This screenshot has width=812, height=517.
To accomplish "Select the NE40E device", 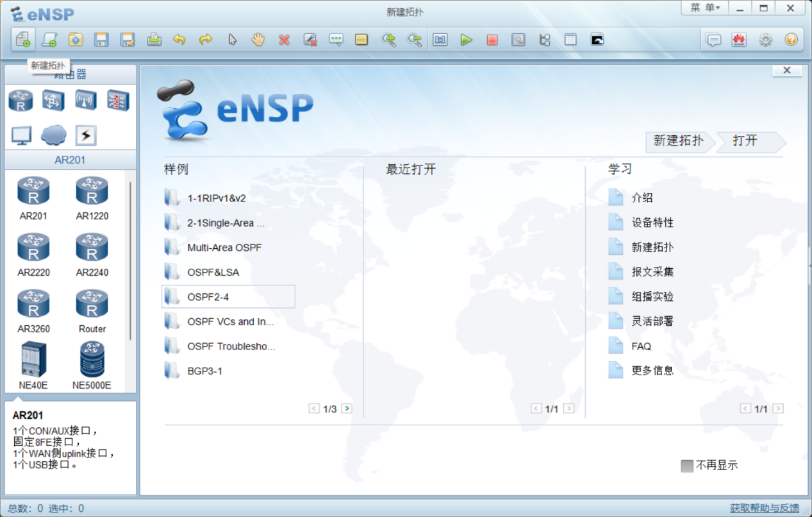I will [x=33, y=366].
